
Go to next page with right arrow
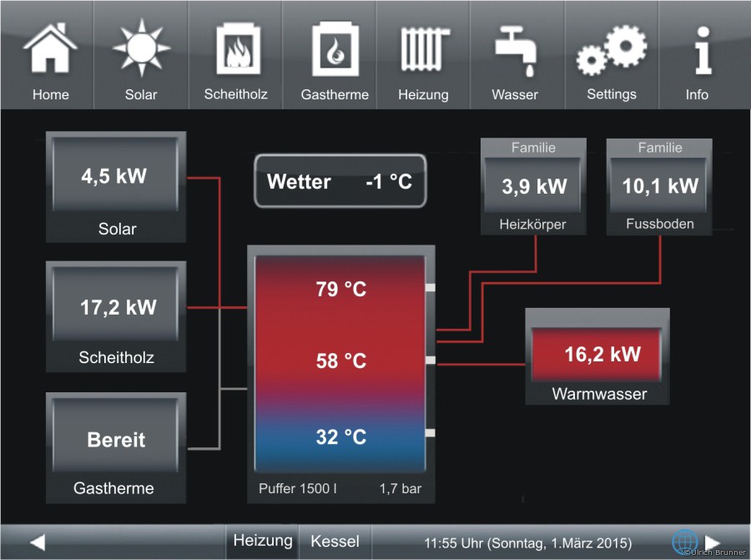coord(713,542)
